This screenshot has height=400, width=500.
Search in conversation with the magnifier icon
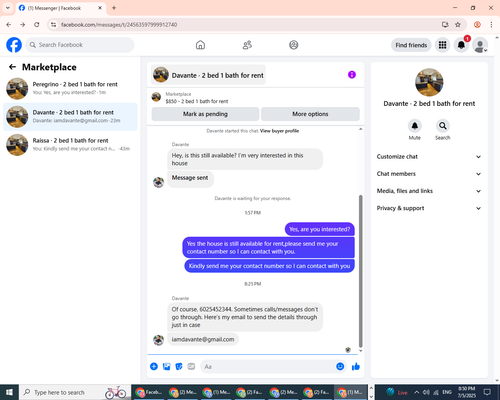tap(443, 126)
